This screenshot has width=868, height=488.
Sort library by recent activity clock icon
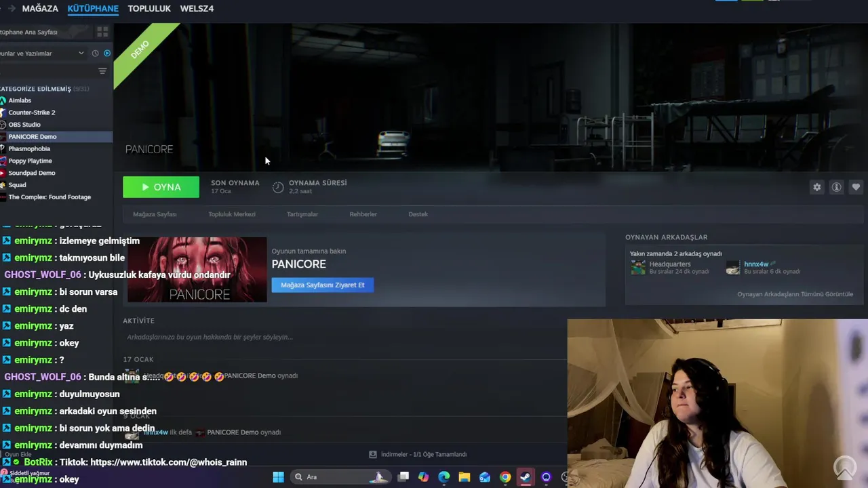click(x=95, y=54)
